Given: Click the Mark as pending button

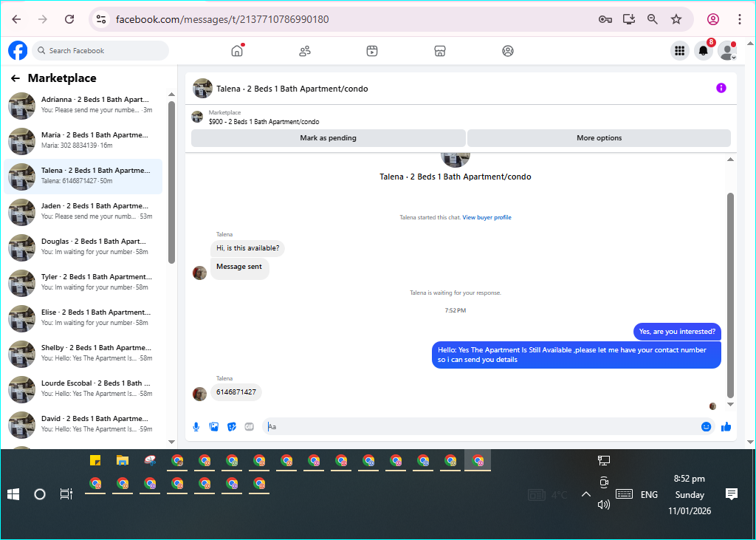Looking at the screenshot, I should (x=329, y=138).
